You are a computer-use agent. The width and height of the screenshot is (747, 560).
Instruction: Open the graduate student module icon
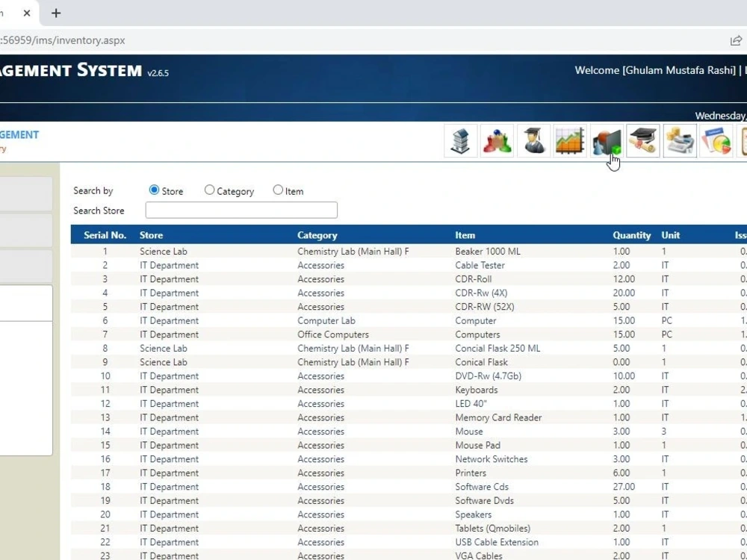[533, 141]
